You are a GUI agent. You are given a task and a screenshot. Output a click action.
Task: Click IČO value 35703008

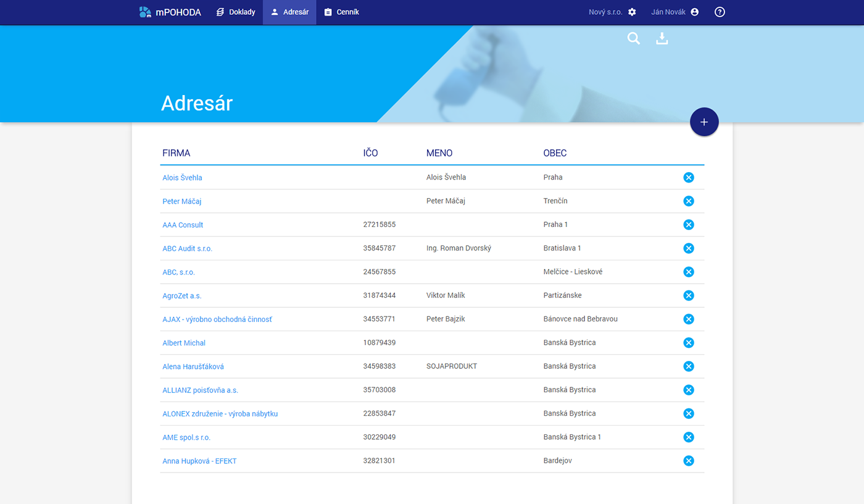[380, 390]
